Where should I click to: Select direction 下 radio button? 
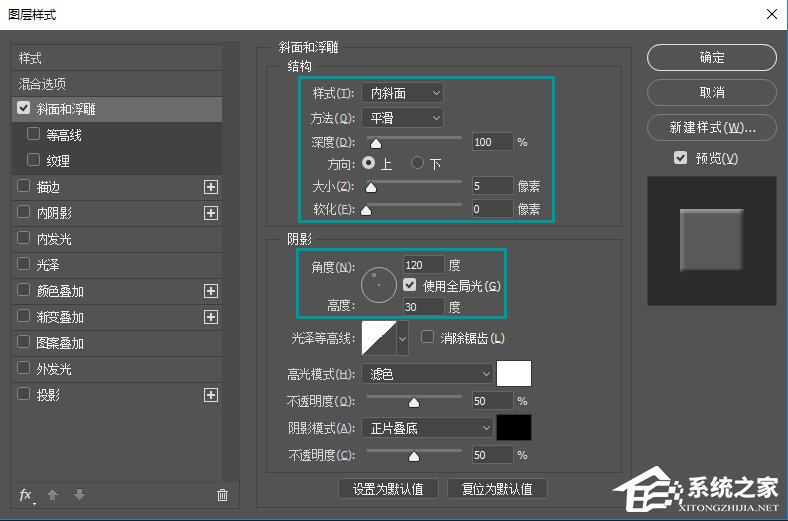[417, 163]
